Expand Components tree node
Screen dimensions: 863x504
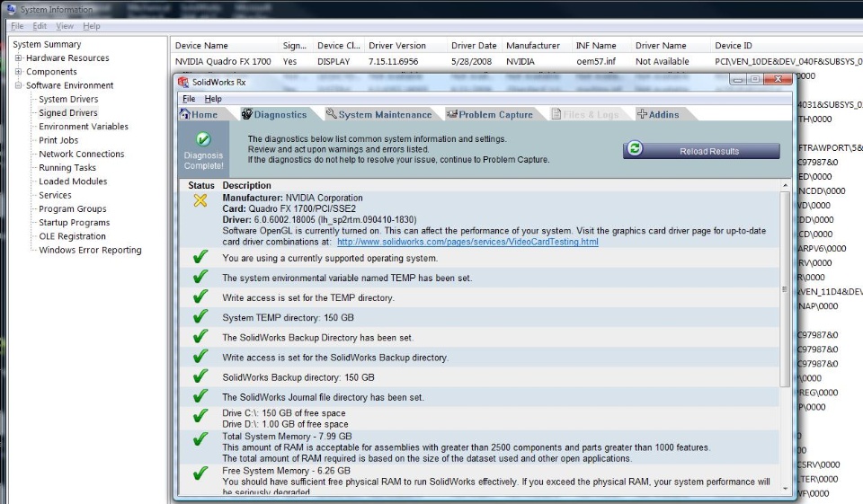click(x=18, y=72)
